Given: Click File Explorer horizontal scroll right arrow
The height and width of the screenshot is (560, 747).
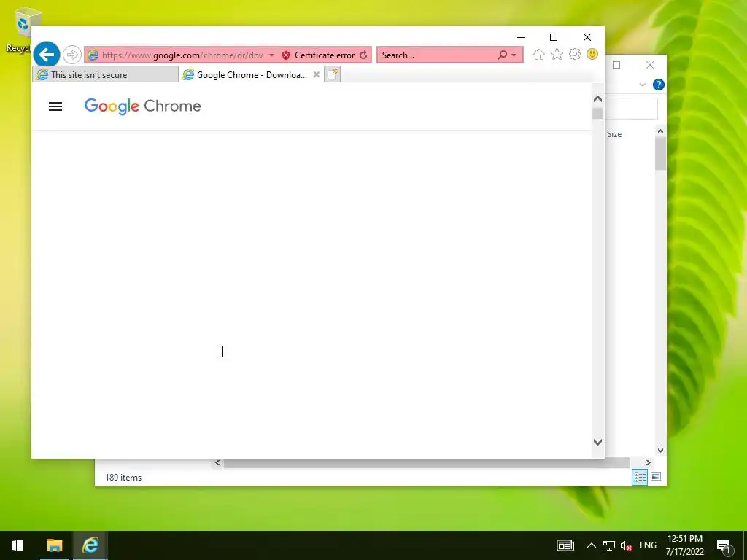Looking at the screenshot, I should pyautogui.click(x=648, y=462).
